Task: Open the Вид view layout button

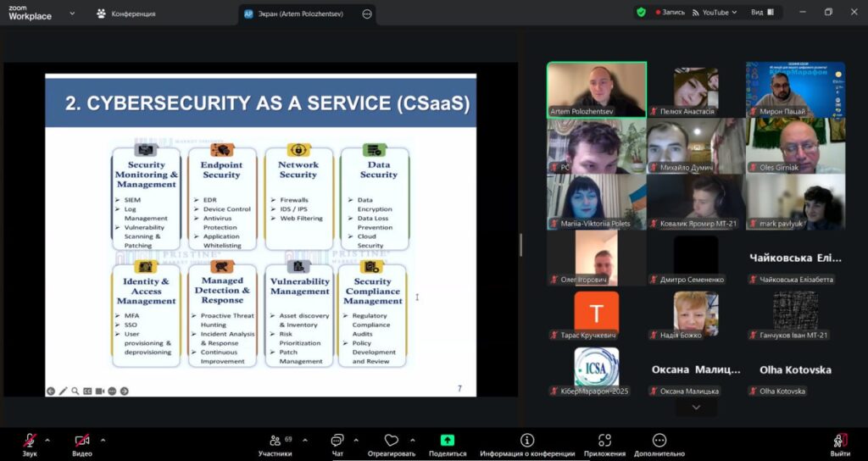Action: click(763, 13)
